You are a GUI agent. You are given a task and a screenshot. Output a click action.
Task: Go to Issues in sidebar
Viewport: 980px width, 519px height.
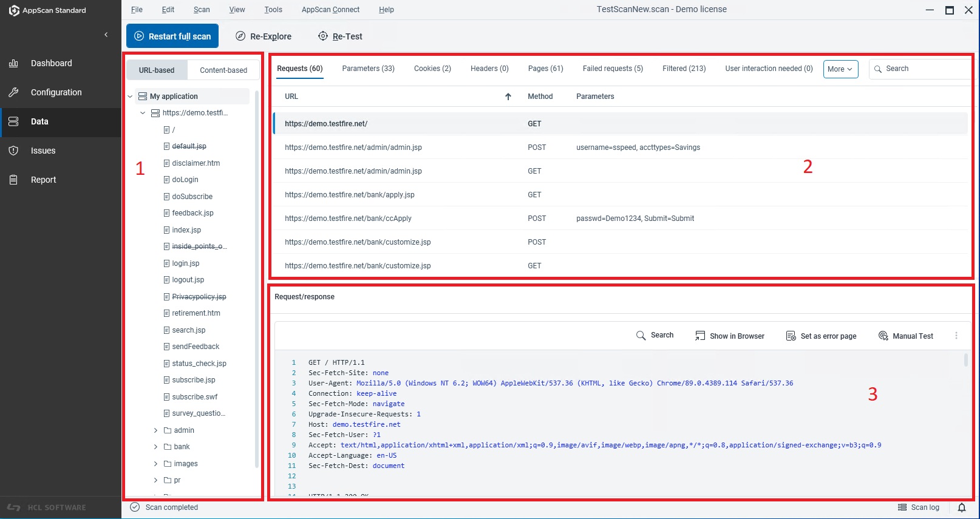pyautogui.click(x=43, y=151)
